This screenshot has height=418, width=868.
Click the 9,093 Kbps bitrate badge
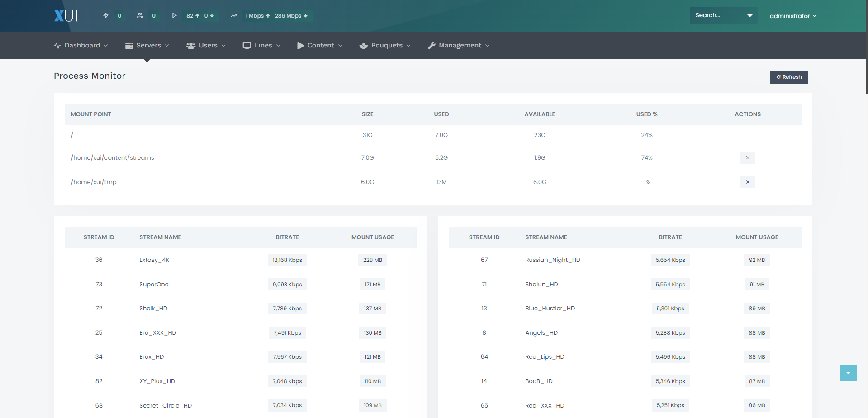(x=287, y=285)
